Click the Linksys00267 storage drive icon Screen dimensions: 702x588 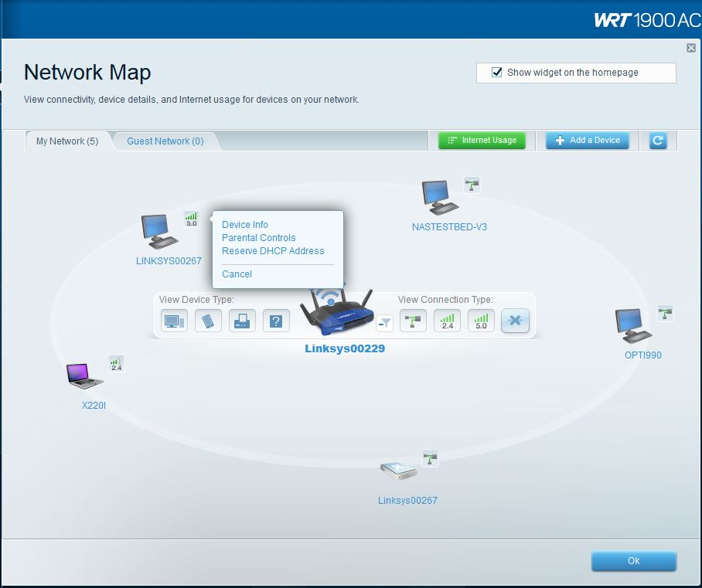click(x=398, y=472)
